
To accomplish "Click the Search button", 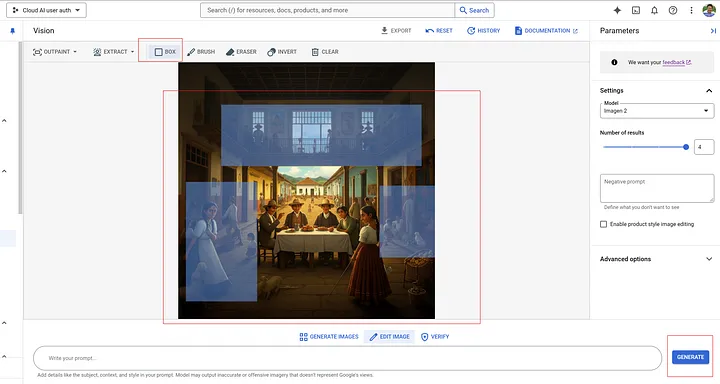I will pyautogui.click(x=474, y=10).
